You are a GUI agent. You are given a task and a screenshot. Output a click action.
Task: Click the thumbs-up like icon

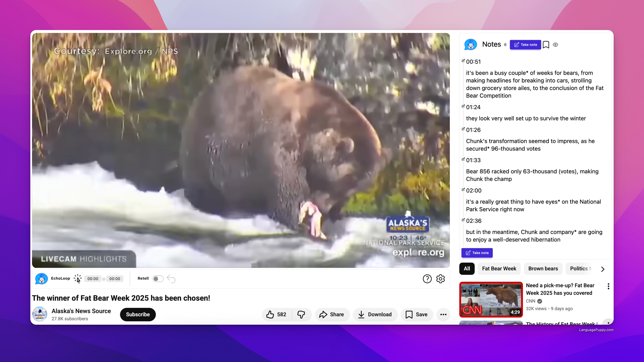[270, 314]
